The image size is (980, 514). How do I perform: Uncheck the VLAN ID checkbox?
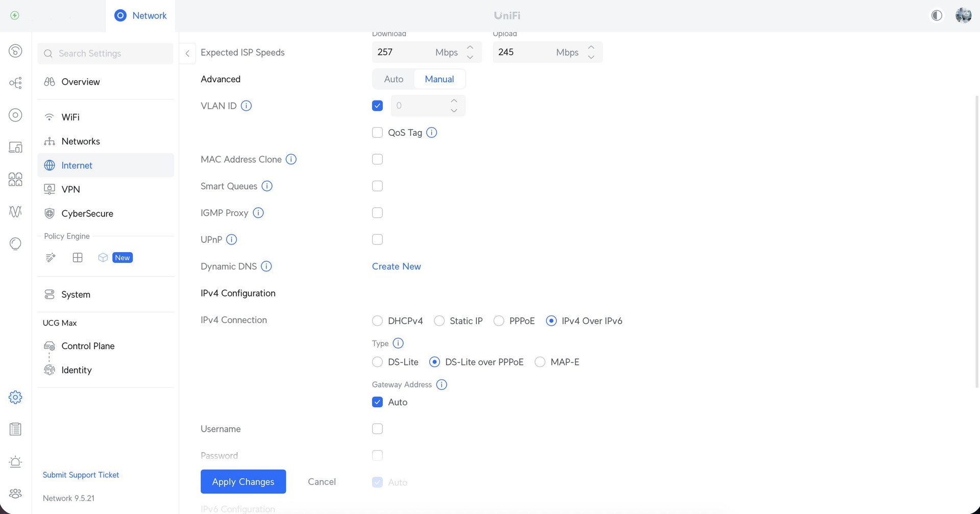(377, 106)
